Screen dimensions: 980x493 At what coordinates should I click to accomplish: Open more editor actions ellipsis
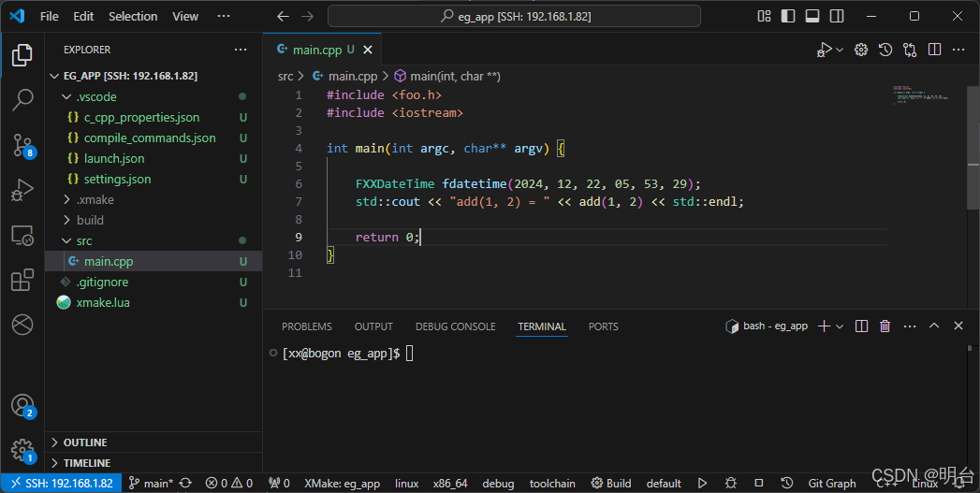pyautogui.click(x=958, y=50)
